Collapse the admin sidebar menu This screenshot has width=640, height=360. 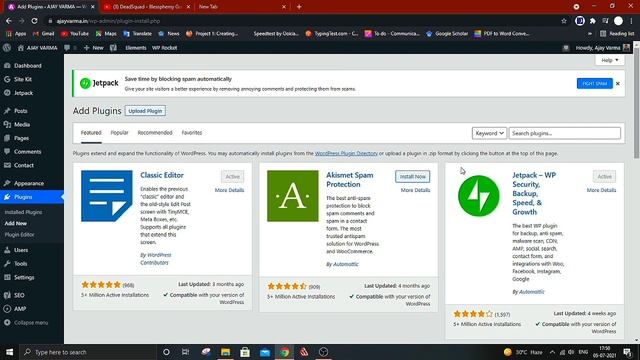[x=27, y=322]
